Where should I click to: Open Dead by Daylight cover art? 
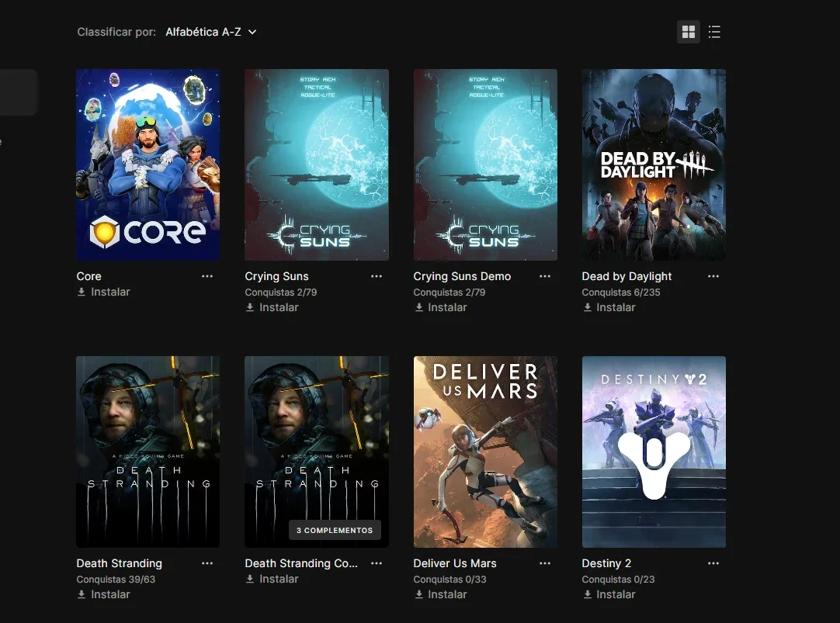click(654, 164)
